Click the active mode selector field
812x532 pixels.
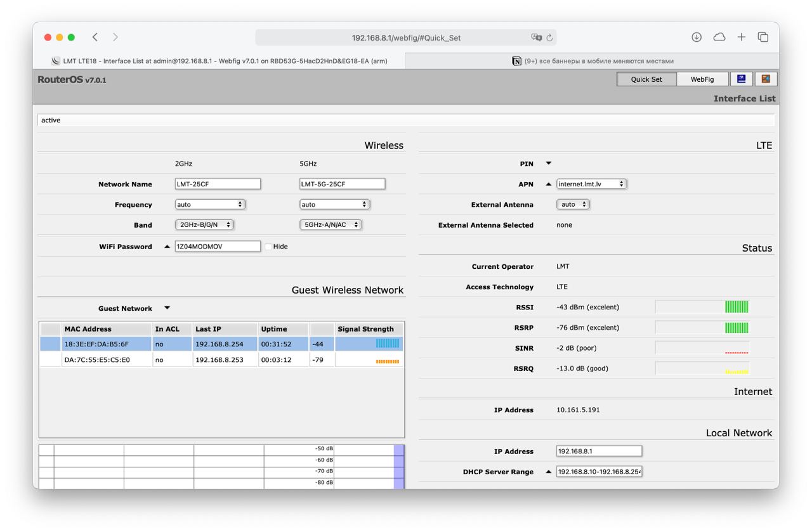[x=406, y=120]
